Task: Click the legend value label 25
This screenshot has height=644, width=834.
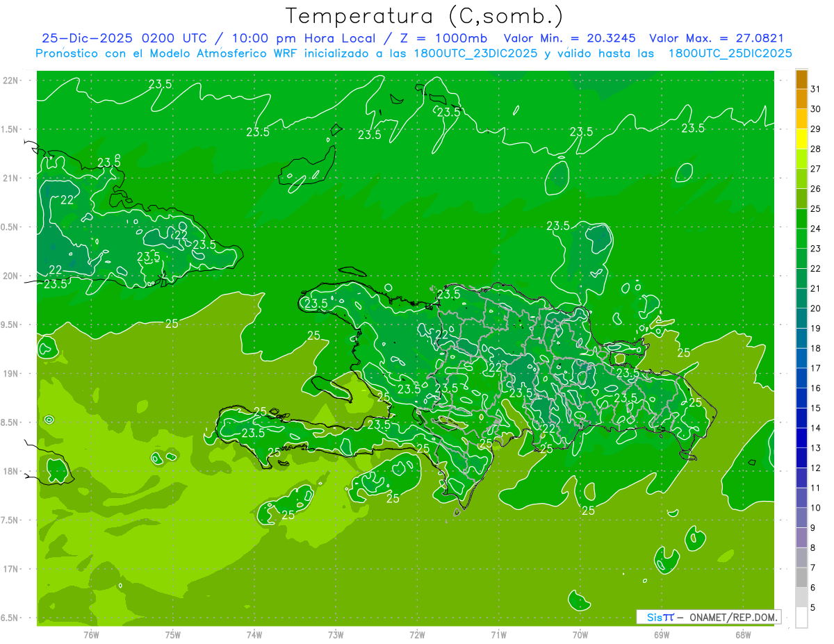Action: tap(816, 208)
